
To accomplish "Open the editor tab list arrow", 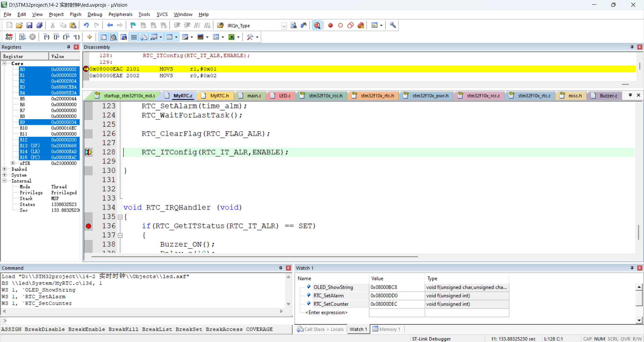I will point(630,95).
